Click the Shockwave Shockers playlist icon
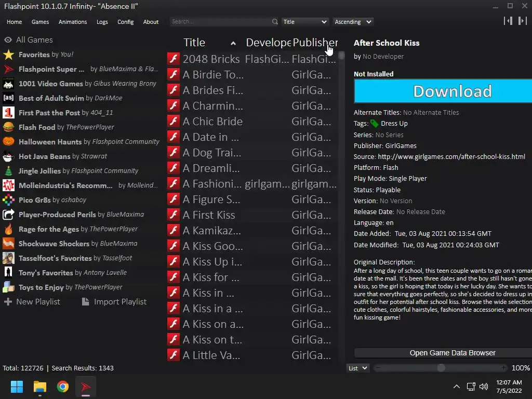Image resolution: width=532 pixels, height=399 pixels. point(8,244)
